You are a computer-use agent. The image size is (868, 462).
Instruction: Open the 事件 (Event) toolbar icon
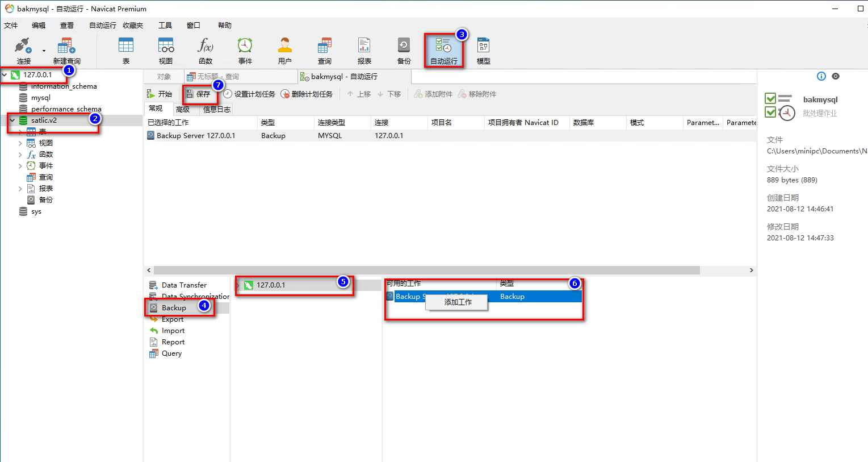pyautogui.click(x=245, y=51)
